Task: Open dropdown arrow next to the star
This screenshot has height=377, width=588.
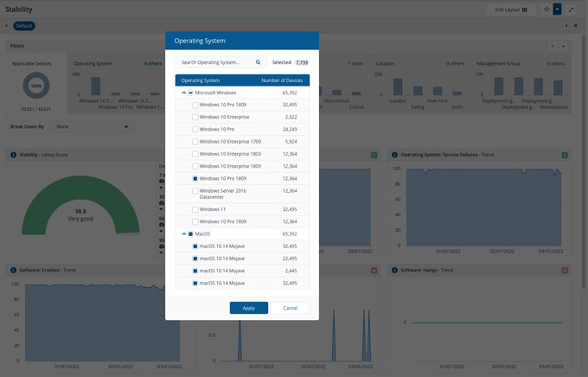Action: tap(557, 9)
